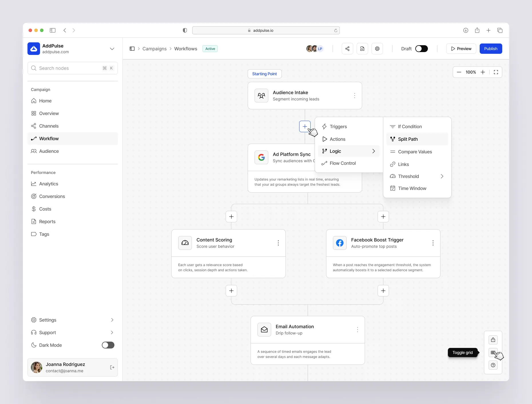This screenshot has width=532, height=404.
Task: Click the zoom in plus icon
Action: point(483,72)
